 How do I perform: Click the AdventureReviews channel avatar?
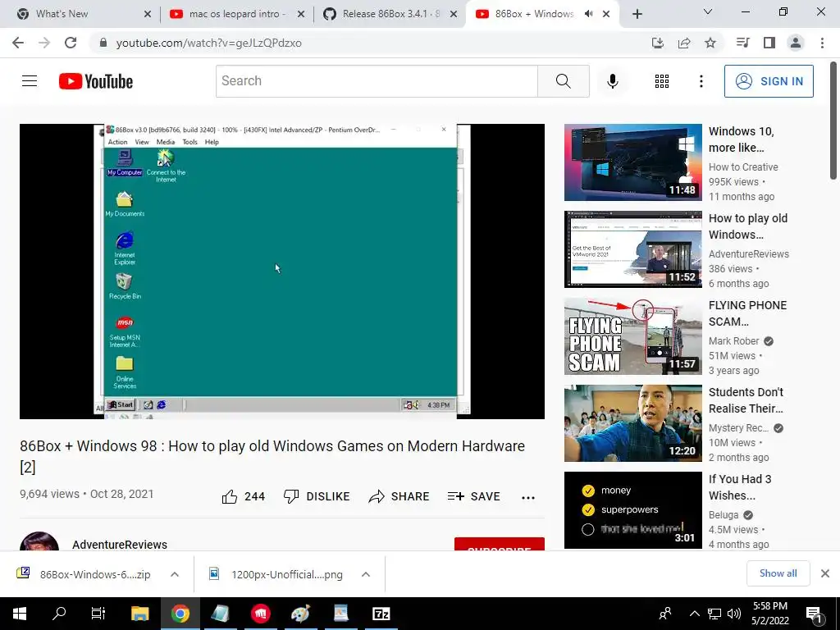tap(39, 541)
